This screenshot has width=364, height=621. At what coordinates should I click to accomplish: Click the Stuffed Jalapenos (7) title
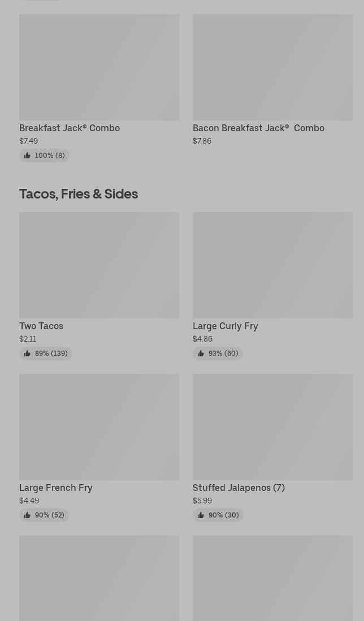click(239, 488)
